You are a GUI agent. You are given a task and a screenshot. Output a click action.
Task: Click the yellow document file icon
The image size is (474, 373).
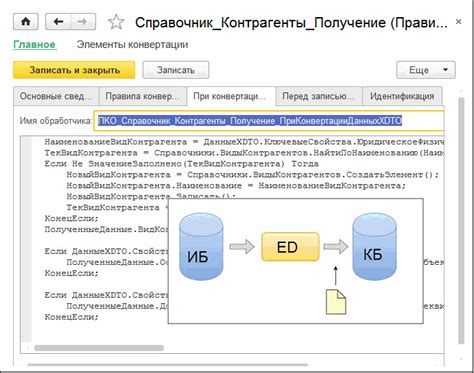336,302
